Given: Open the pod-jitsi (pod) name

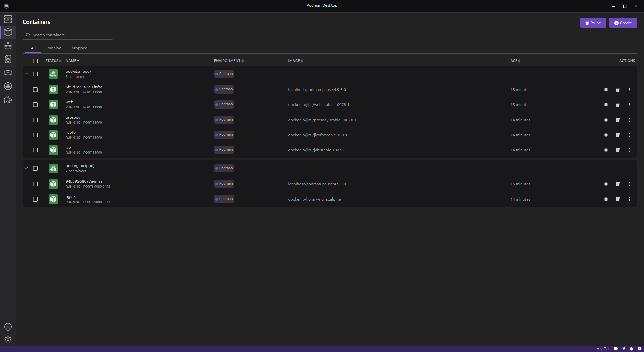Looking at the screenshot, I should pos(78,71).
